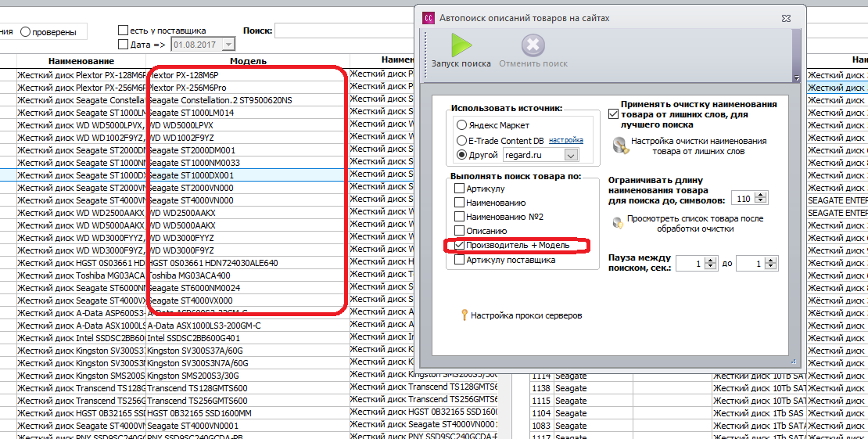This screenshot has width=868, height=439.
Task: Select row Seagate ST1000DX001 in Модель column
Action: click(x=248, y=175)
